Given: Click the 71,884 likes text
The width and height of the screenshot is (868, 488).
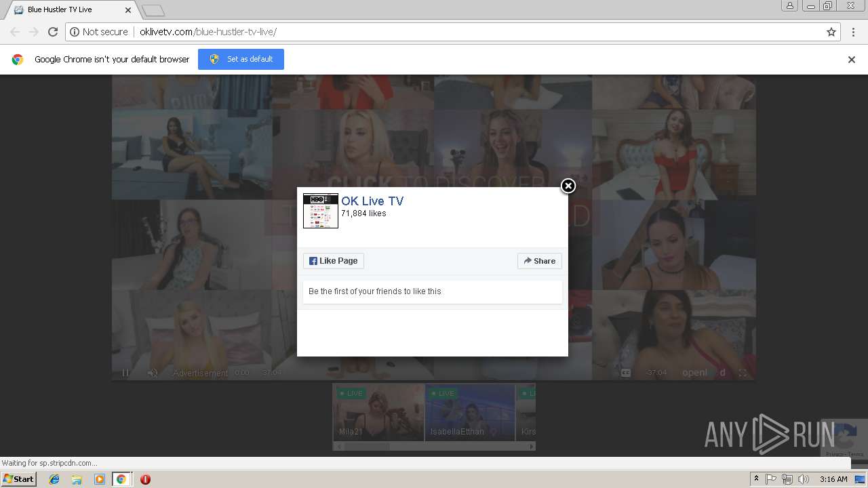Looking at the screenshot, I should pos(363,213).
